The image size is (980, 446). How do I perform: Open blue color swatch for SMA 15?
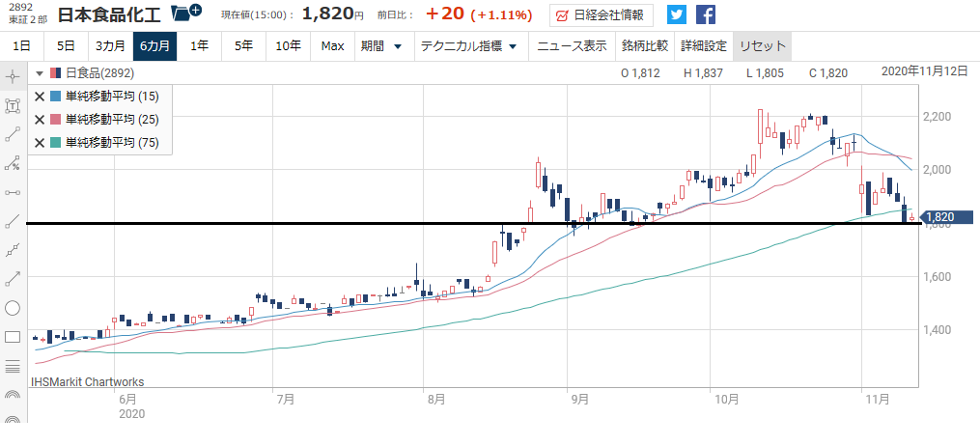55,97
